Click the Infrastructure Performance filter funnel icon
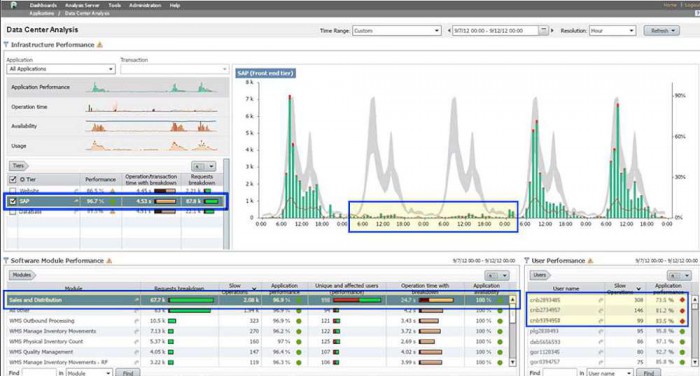Screen dimensions: 700x376 point(6,45)
